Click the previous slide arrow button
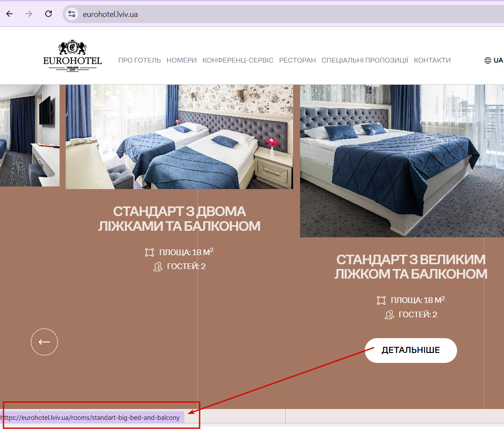This screenshot has width=504, height=429. click(x=44, y=342)
